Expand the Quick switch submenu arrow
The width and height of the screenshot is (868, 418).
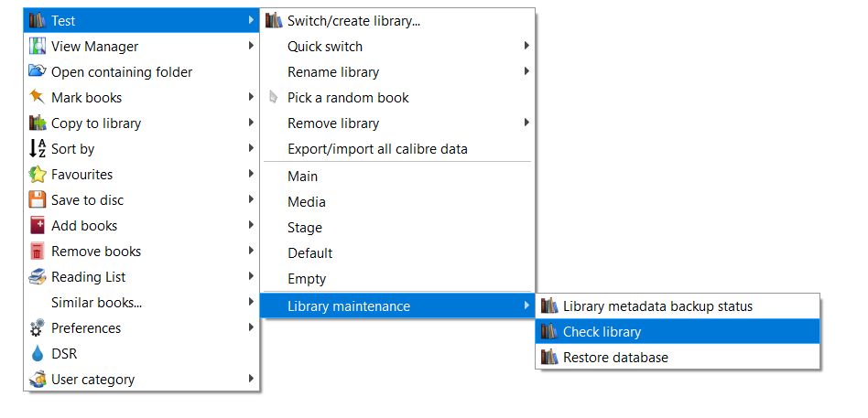526,47
